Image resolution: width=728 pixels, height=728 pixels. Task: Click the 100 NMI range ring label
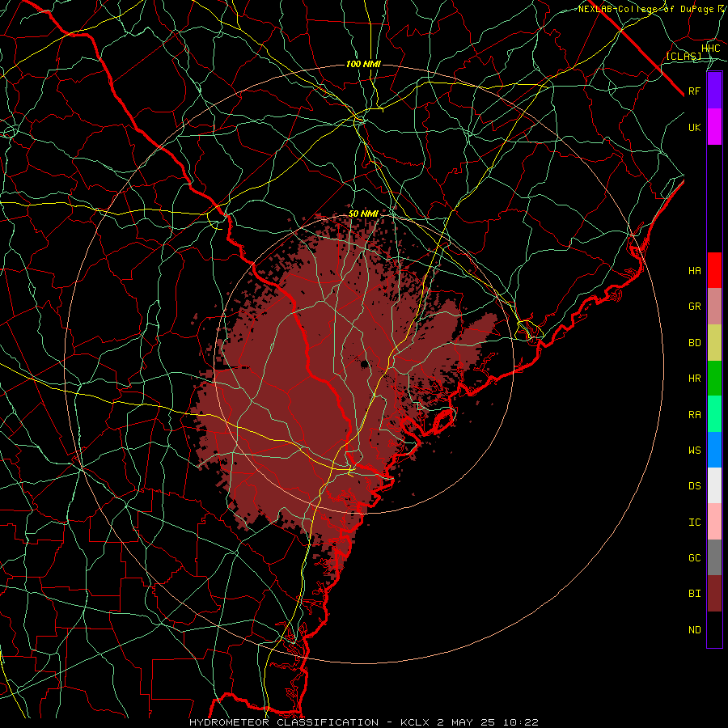(x=363, y=64)
